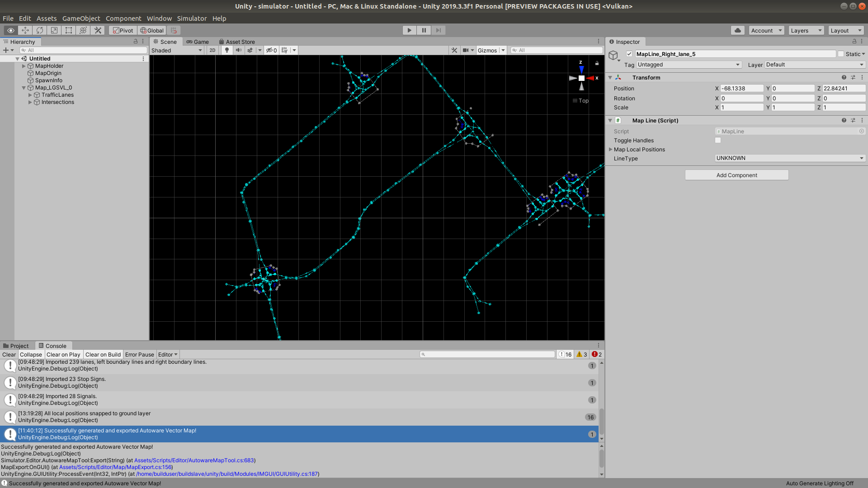Open the Account dropdown
Image resolution: width=868 pixels, height=488 pixels.
767,30
